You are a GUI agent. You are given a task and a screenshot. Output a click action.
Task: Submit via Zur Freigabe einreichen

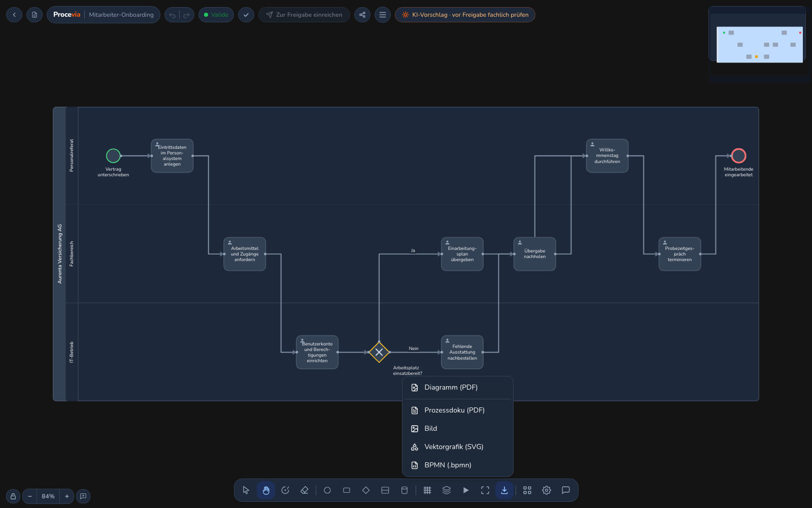pyautogui.click(x=304, y=15)
